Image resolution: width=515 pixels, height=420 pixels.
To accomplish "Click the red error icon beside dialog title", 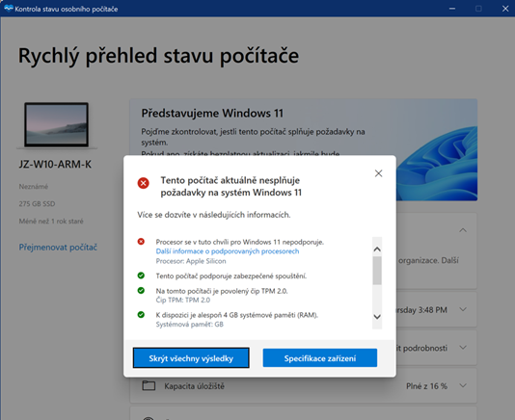I will (x=143, y=183).
